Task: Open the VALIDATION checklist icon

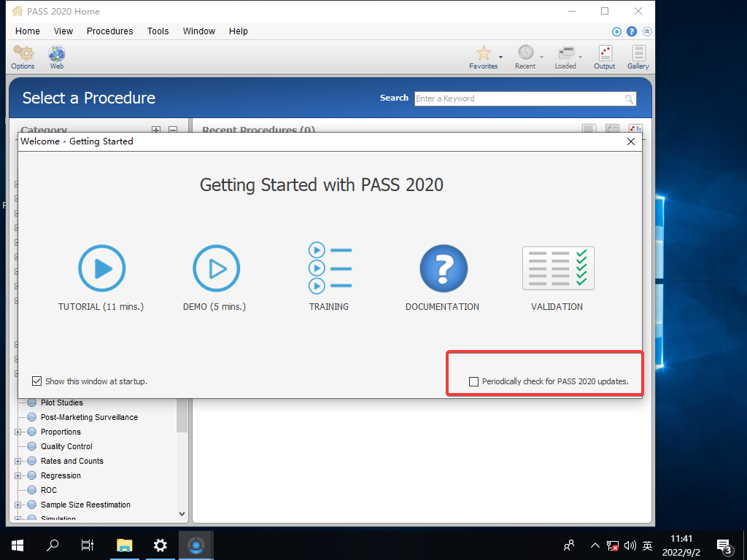Action: click(558, 268)
